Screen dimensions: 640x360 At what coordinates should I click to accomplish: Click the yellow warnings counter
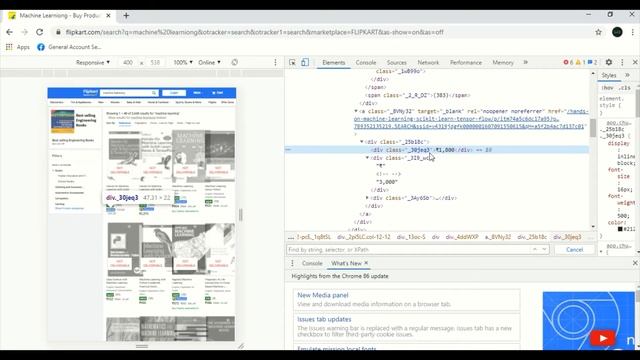(x=580, y=62)
